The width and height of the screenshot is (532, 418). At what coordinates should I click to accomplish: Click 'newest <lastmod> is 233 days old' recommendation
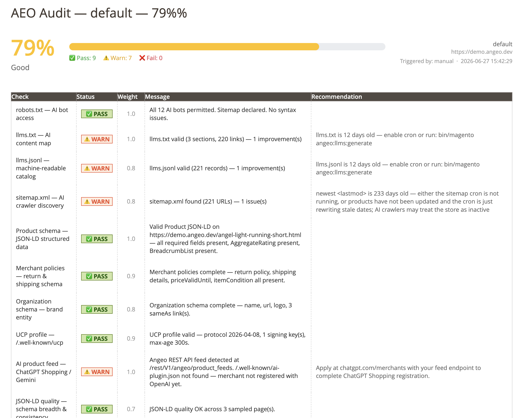point(407,201)
